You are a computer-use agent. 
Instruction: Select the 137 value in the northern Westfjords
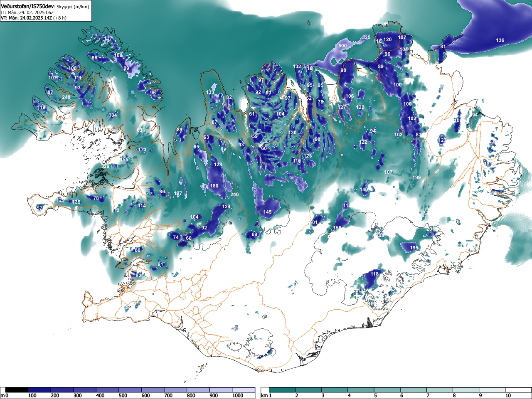click(x=108, y=38)
